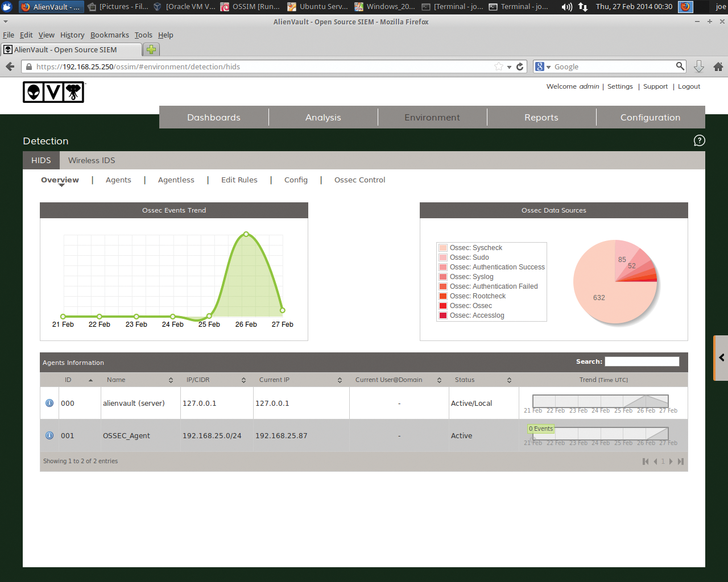Open the Configuration menu
This screenshot has width=728, height=582.
(x=651, y=117)
